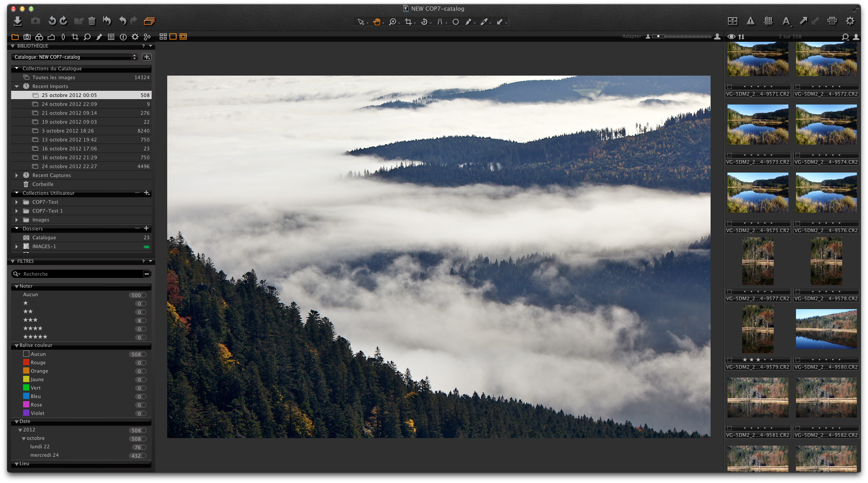Add a new user collection with plus
The image size is (868, 483).
pos(147,193)
